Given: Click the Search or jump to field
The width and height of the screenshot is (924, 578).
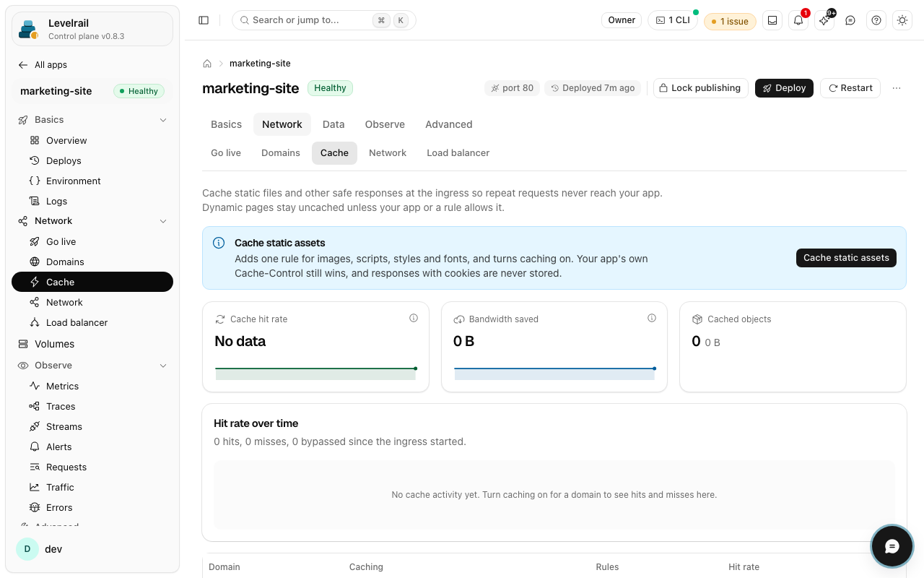Looking at the screenshot, I should pos(324,20).
